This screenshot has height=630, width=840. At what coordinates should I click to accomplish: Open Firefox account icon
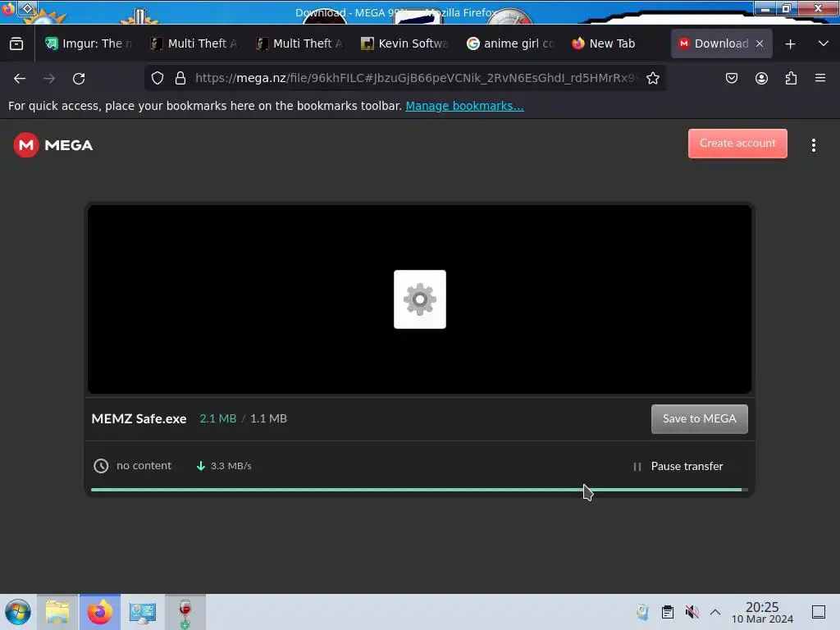pyautogui.click(x=761, y=78)
